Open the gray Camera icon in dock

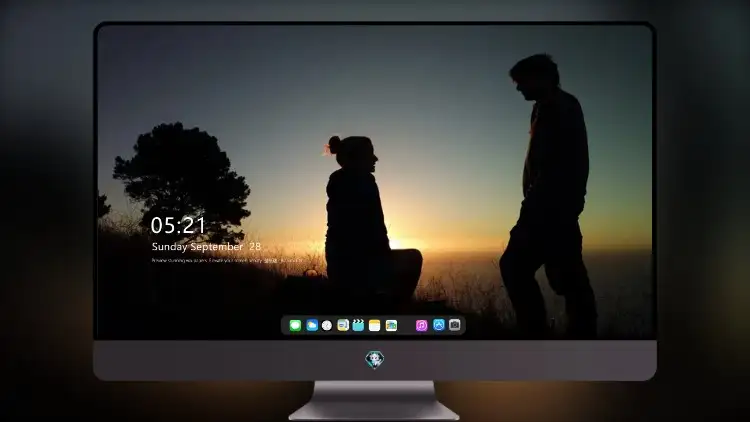click(455, 325)
